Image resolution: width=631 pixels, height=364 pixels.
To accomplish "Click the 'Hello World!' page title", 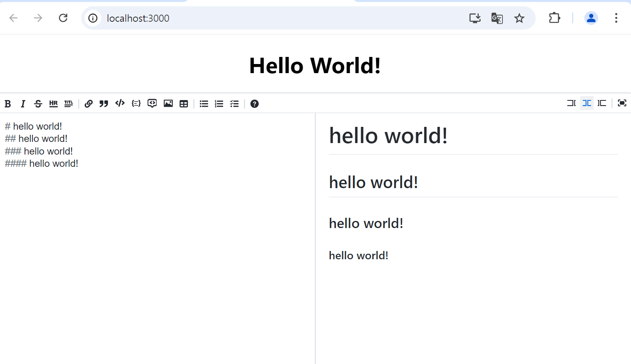I will click(x=315, y=66).
